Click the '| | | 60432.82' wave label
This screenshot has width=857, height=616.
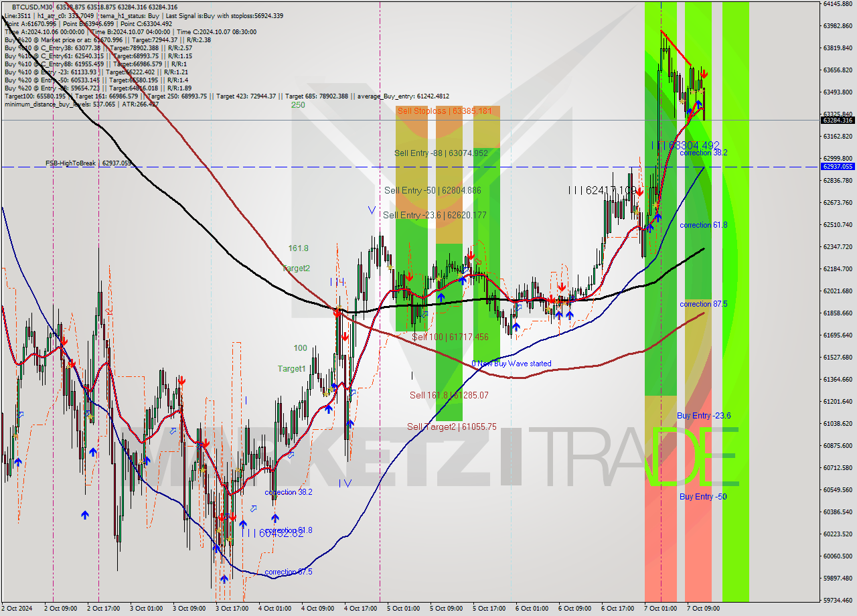coord(272,533)
